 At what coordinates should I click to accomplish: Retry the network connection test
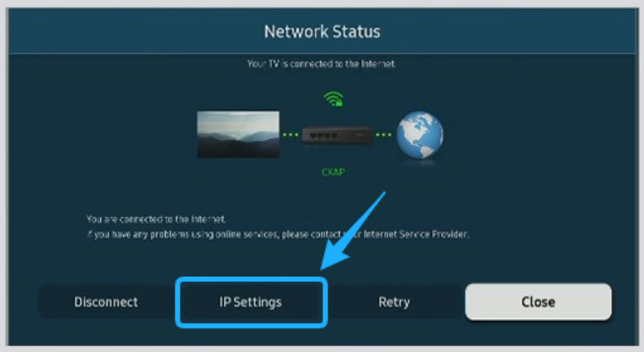click(x=394, y=302)
